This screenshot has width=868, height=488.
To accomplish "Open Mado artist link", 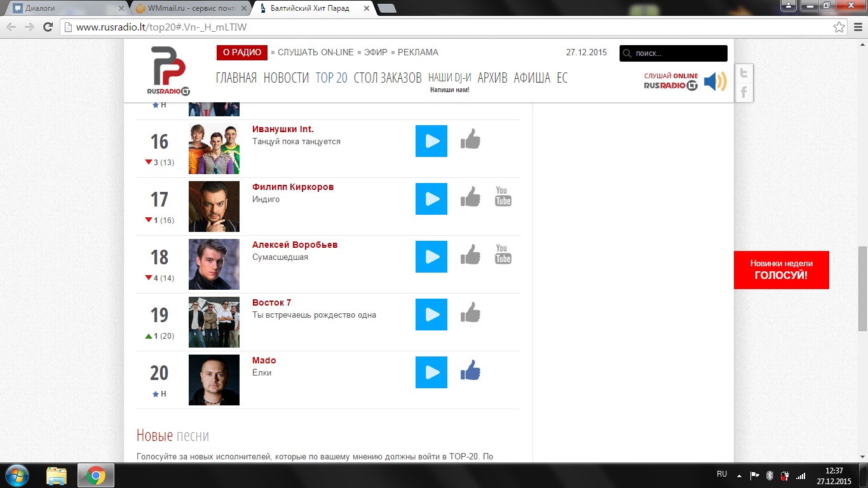I will [264, 360].
